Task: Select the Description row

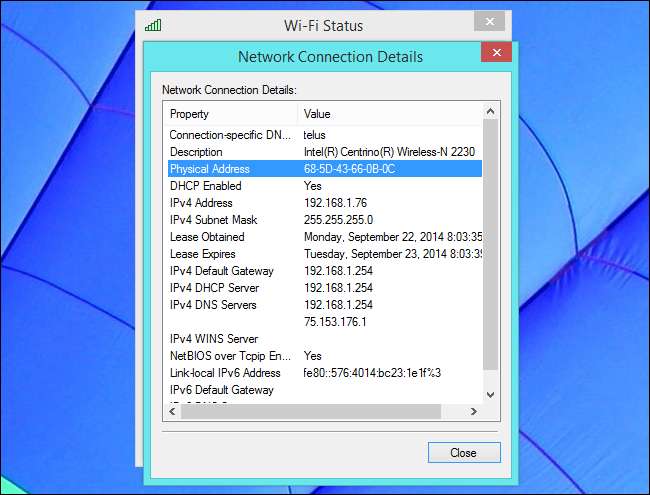Action: 325,152
